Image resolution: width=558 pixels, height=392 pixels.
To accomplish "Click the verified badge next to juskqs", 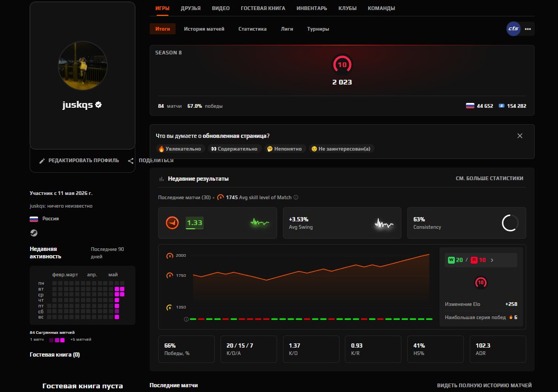I will [98, 105].
